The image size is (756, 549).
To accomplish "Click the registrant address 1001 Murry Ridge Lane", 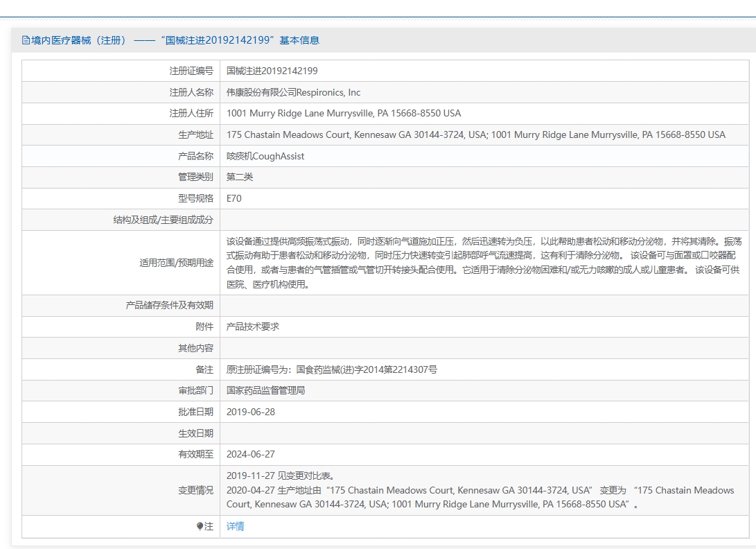I will 343,114.
